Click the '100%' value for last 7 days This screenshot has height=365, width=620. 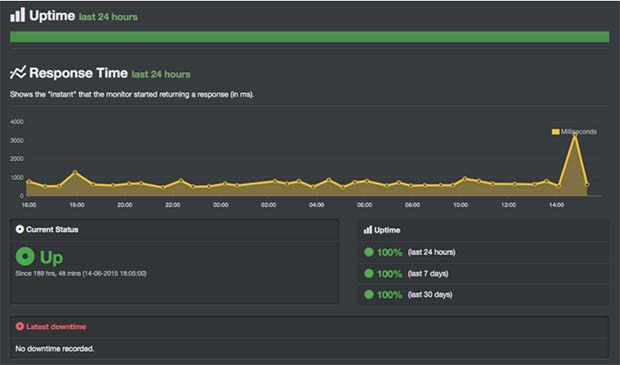pyautogui.click(x=389, y=274)
